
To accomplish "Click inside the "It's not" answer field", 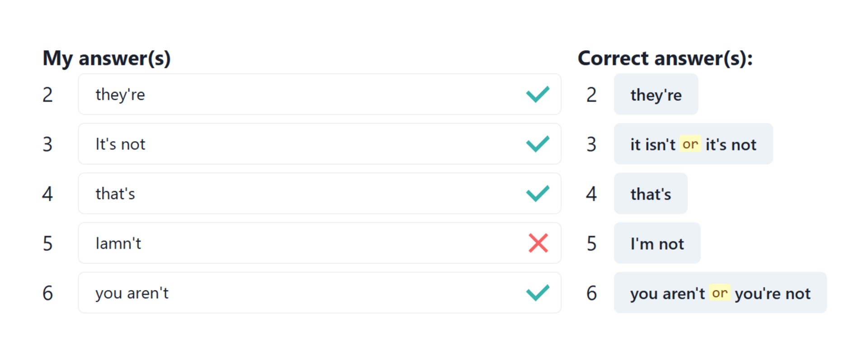I will pos(320,144).
